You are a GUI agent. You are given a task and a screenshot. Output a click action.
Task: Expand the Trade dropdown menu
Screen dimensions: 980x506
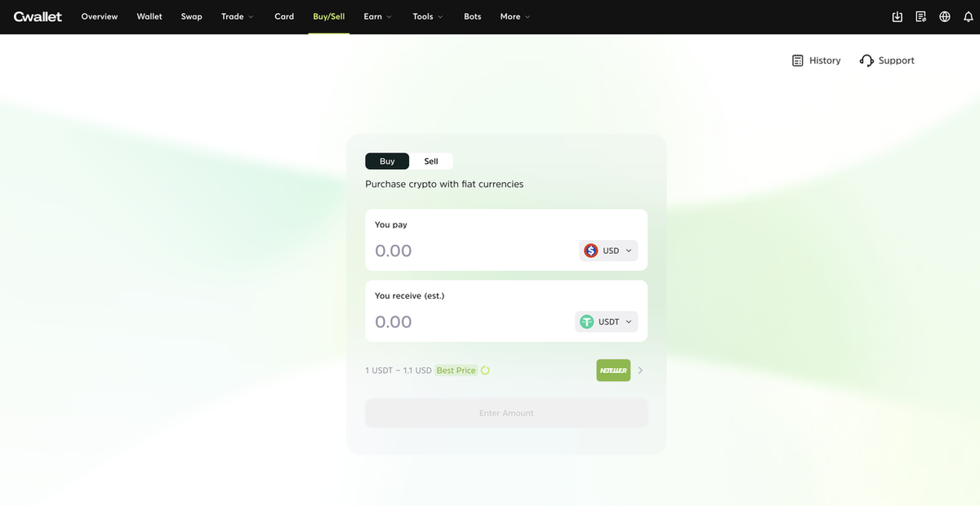coord(238,16)
